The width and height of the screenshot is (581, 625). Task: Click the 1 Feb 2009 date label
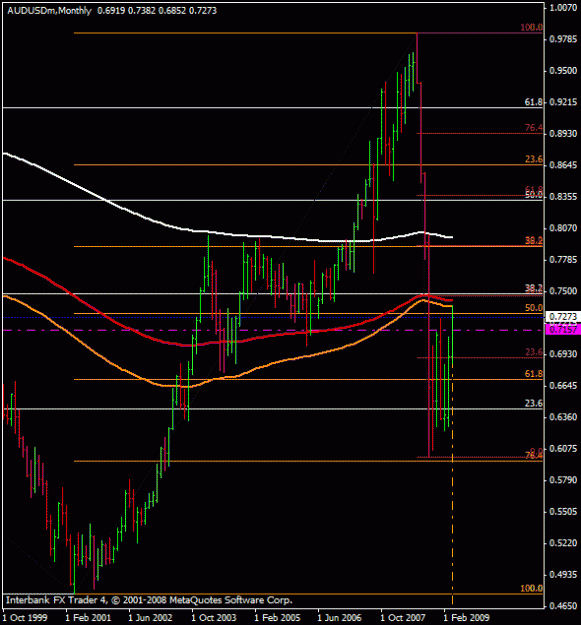click(466, 617)
